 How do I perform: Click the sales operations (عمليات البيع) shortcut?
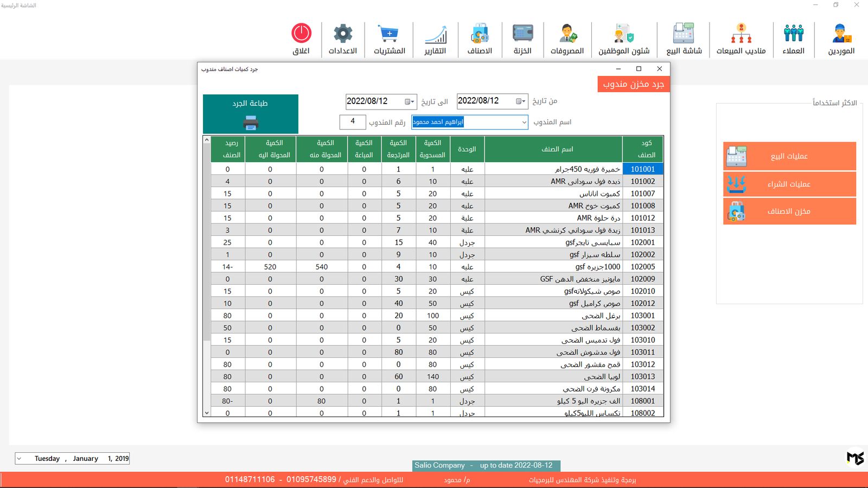pyautogui.click(x=789, y=156)
